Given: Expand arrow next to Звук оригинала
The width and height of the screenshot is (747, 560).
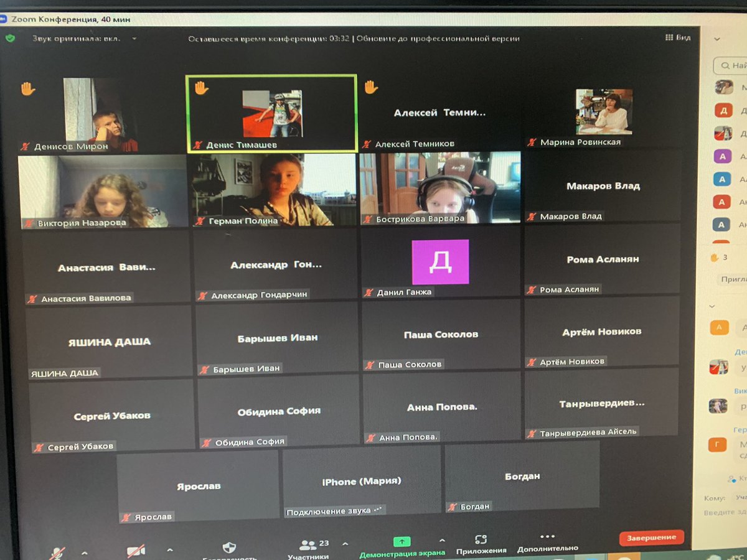Looking at the screenshot, I should (x=134, y=39).
